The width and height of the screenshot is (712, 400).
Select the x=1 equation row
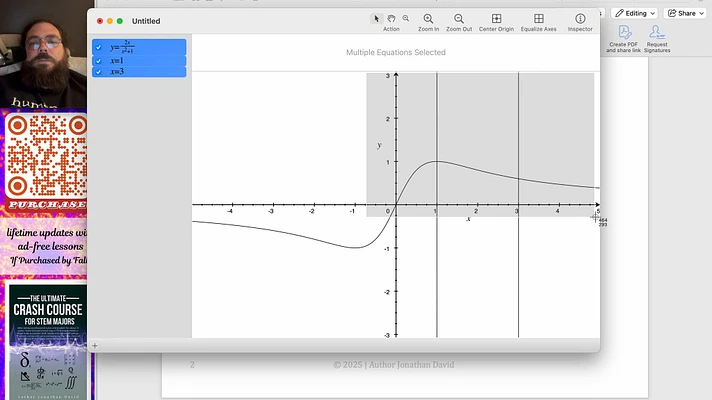139,61
